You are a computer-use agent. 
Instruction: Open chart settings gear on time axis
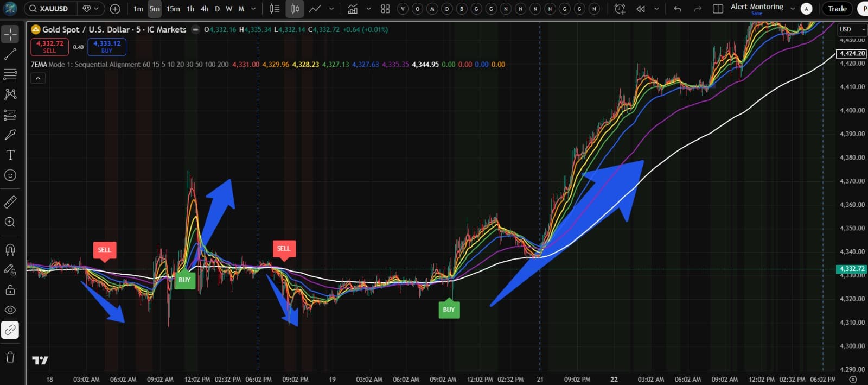tap(853, 379)
